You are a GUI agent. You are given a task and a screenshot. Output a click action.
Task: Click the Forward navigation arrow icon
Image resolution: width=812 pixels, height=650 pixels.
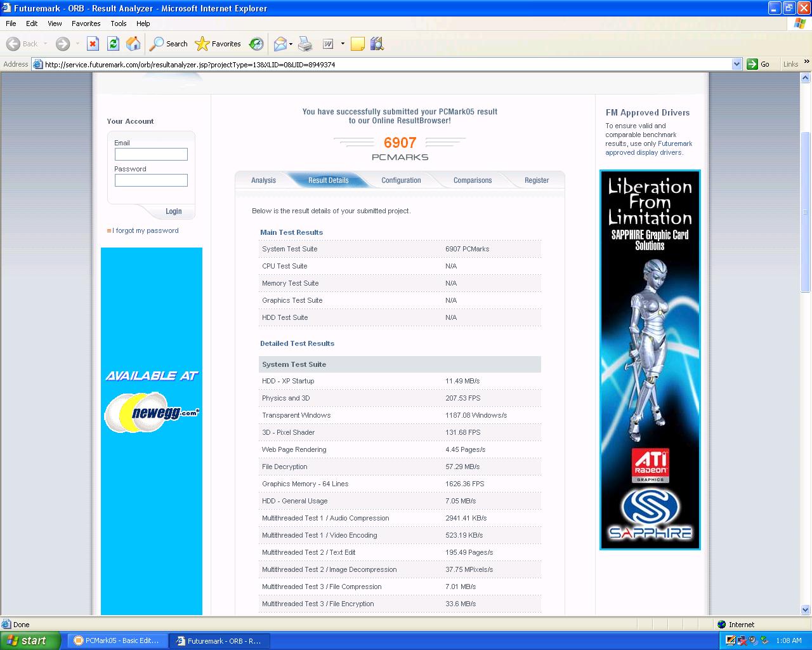coord(63,44)
